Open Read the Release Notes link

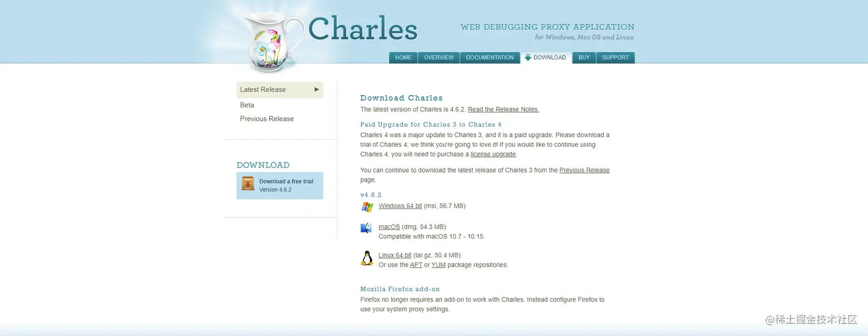pyautogui.click(x=503, y=110)
